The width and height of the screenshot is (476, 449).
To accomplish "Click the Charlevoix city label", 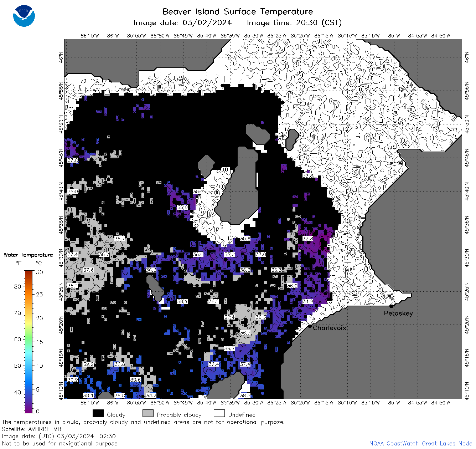I will [330, 328].
